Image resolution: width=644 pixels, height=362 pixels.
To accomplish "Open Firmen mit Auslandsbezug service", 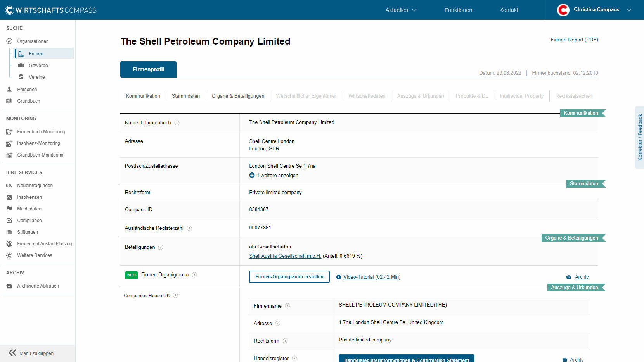I will tap(44, 244).
